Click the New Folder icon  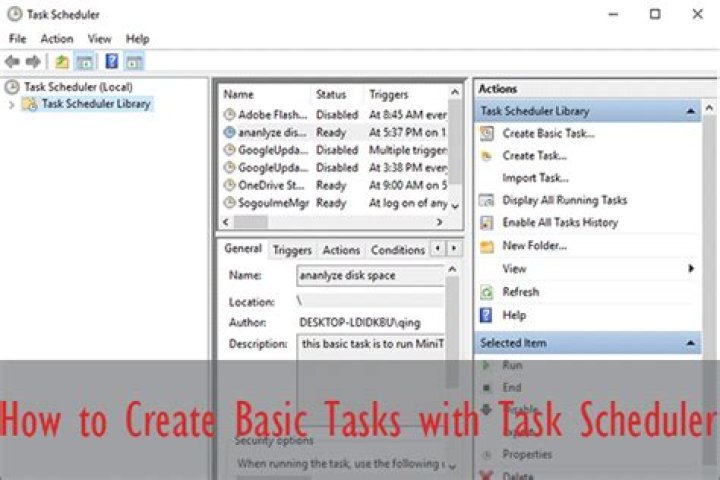(x=487, y=246)
